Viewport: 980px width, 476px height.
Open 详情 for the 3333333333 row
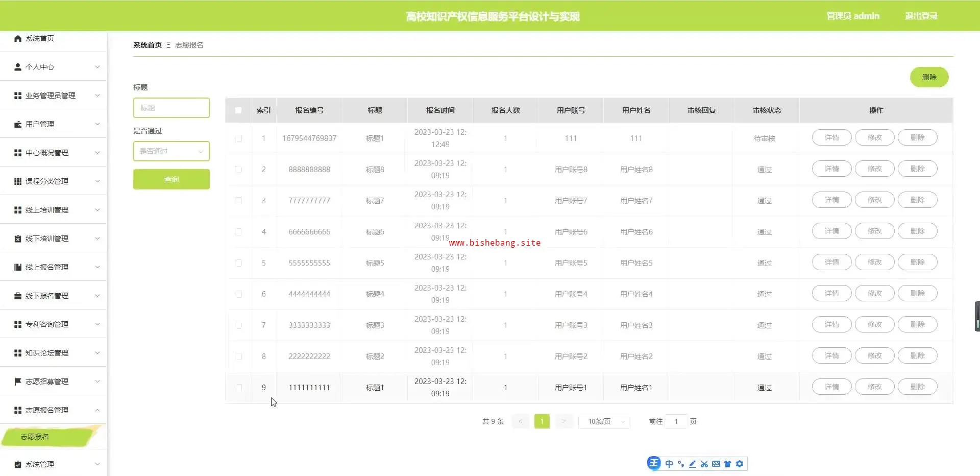point(832,324)
